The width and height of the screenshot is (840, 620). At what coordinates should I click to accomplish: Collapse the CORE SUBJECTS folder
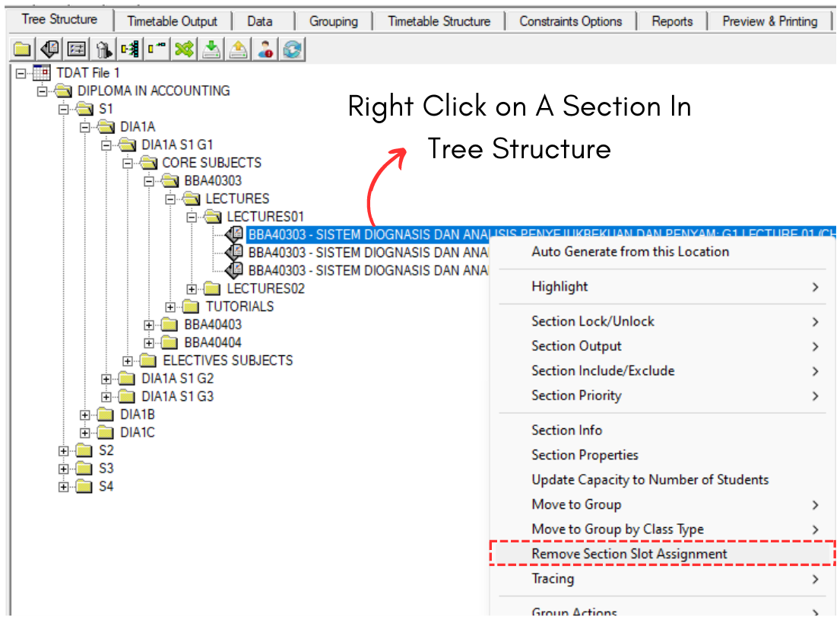point(128,163)
